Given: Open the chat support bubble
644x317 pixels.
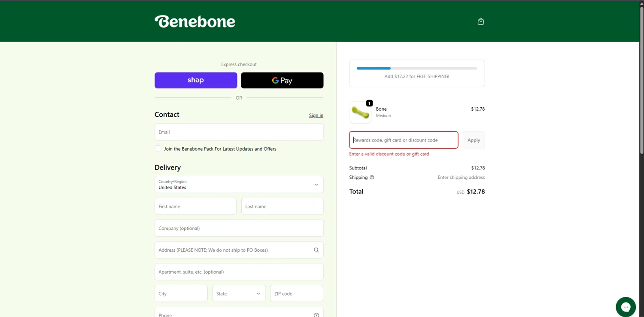Looking at the screenshot, I should point(626,307).
